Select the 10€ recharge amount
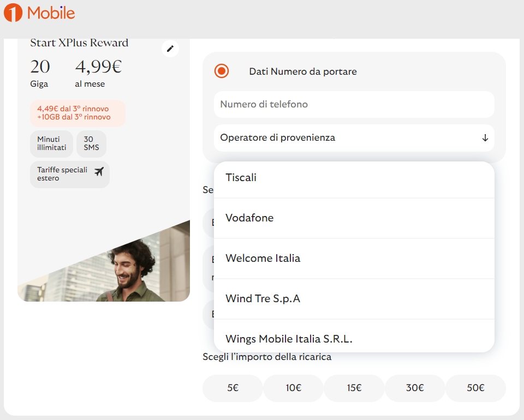Viewport: 524px width, 420px height. (x=294, y=388)
